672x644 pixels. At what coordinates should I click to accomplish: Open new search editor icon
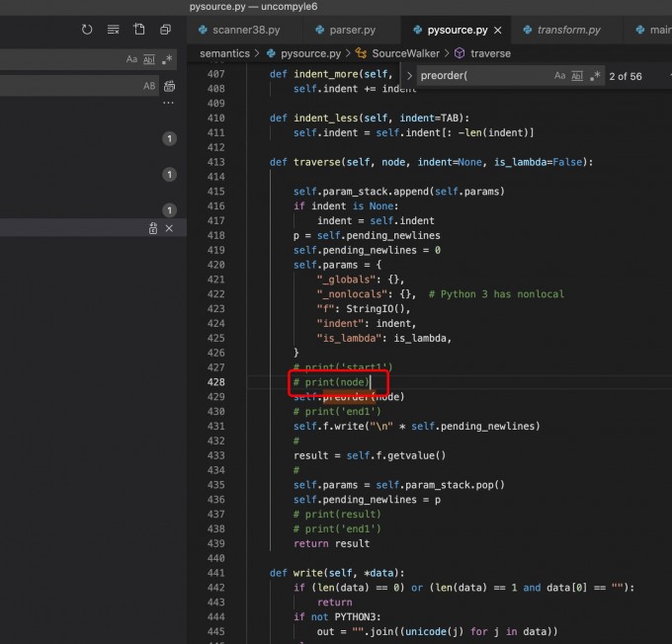pos(139,29)
